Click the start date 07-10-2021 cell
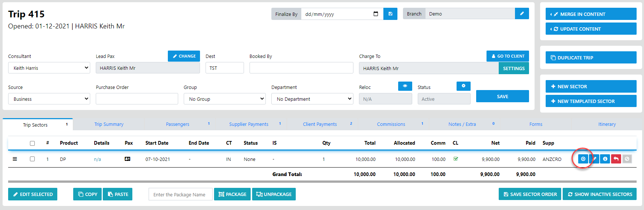 pos(157,159)
